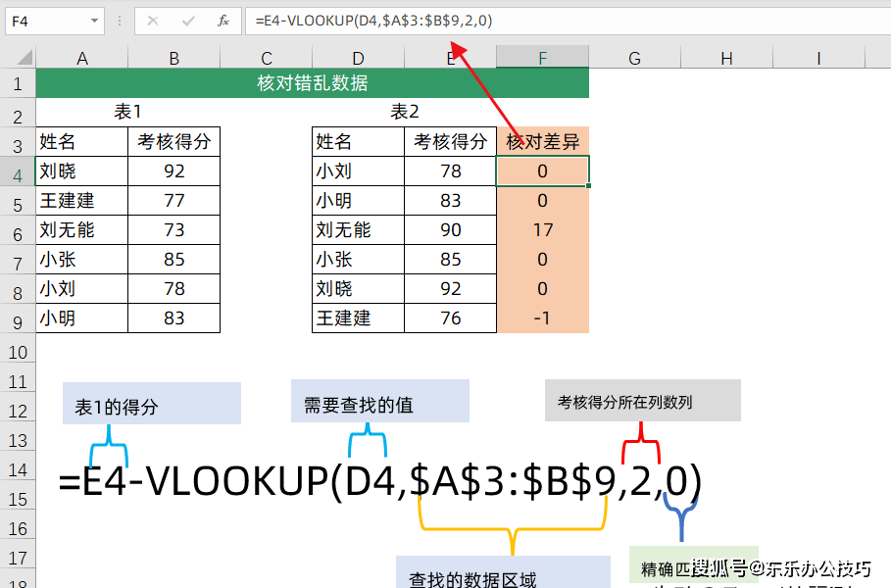Click the 查找的数据区域 text box
Image resolution: width=891 pixels, height=588 pixels.
[x=503, y=572]
